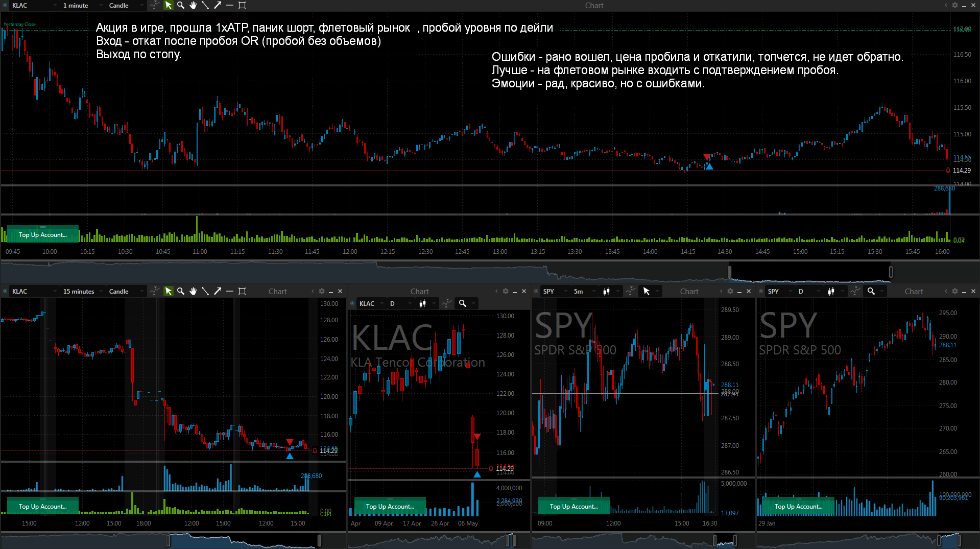
Task: Toggle symbol link indicator in 15 minutes KLAC chart
Action: pos(6,291)
